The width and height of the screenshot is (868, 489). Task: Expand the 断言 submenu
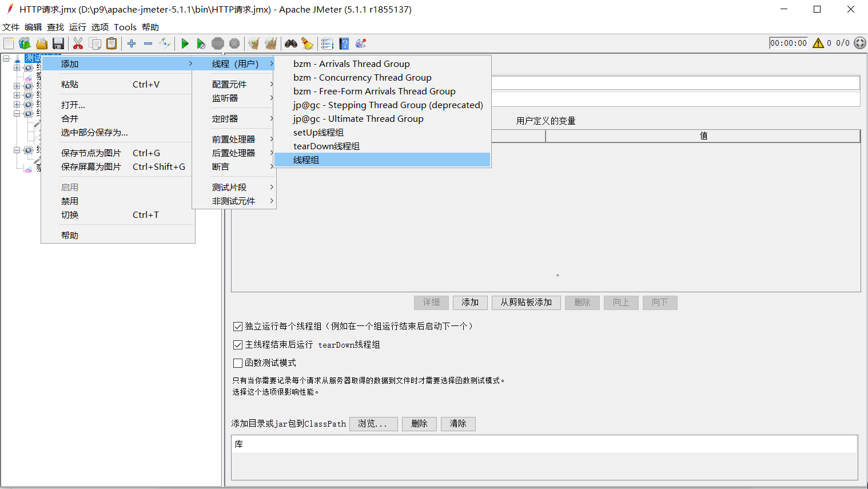pos(234,166)
